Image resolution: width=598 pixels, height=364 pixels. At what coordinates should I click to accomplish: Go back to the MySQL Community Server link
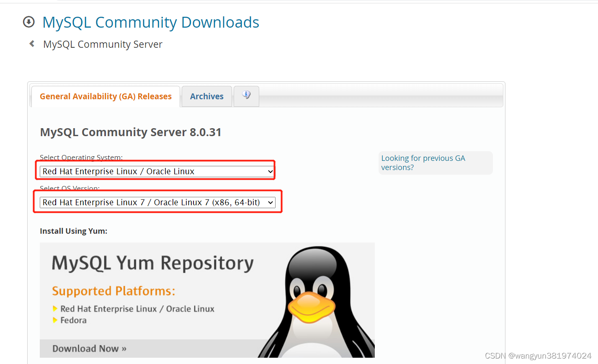coord(103,44)
